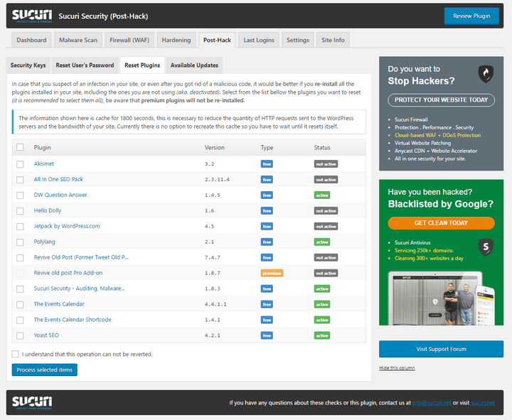Open the Settings tab

tap(298, 40)
